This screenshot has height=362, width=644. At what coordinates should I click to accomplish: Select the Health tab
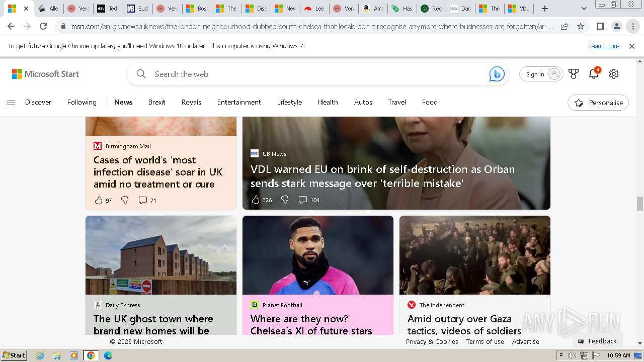coord(328,102)
